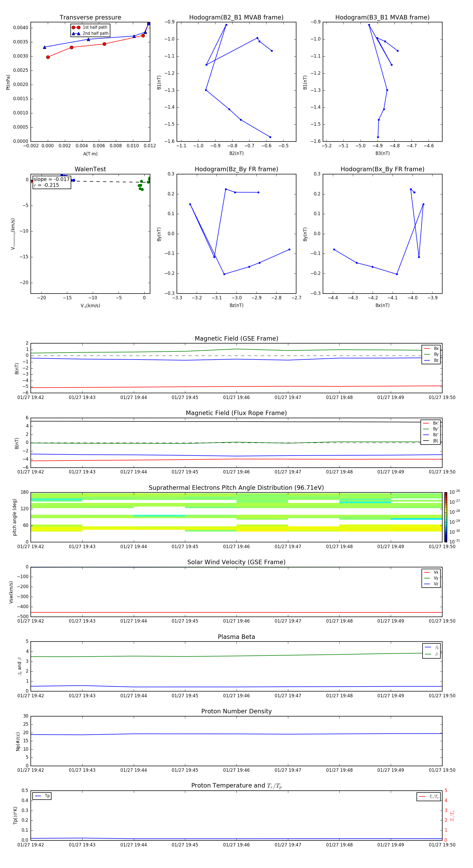Click the pitch angle colorbar
The width and height of the screenshot is (473, 868).
coord(446,517)
